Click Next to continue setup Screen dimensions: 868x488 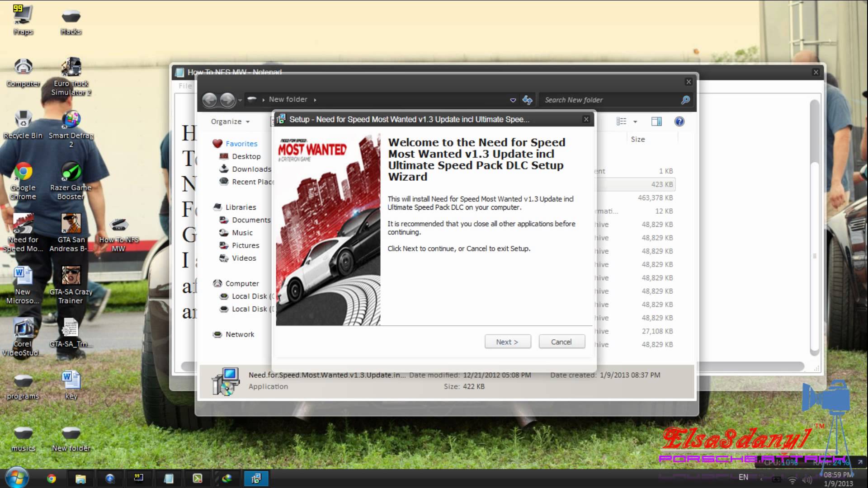507,342
